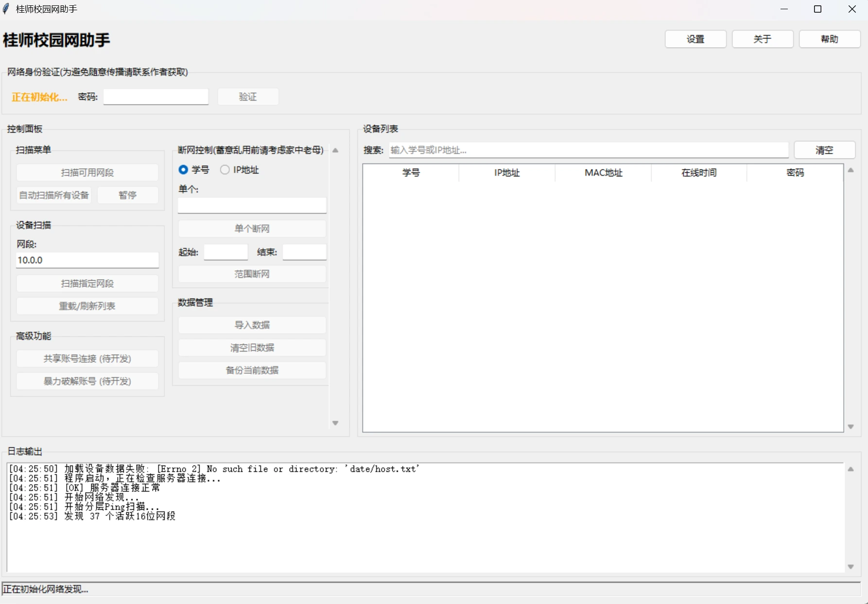Start 扫描可用网段 network scan
The height and width of the screenshot is (604, 868).
pos(87,172)
